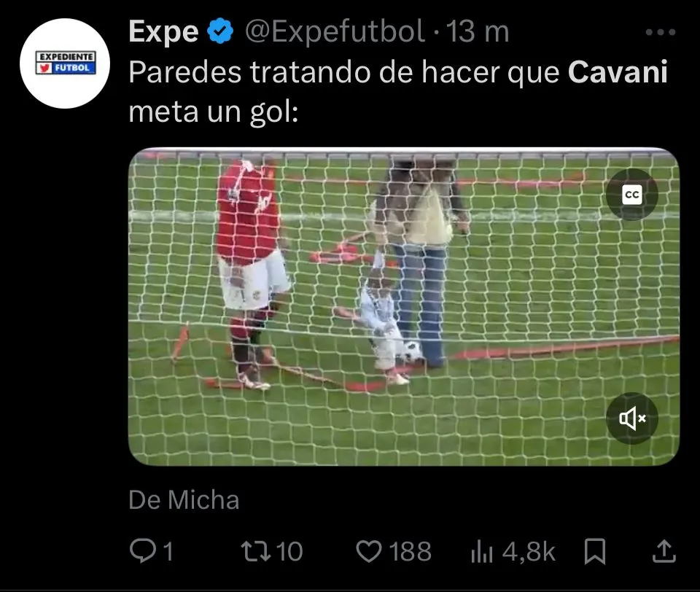Open the reply comment icon
This screenshot has height=592, width=700.
point(142,551)
